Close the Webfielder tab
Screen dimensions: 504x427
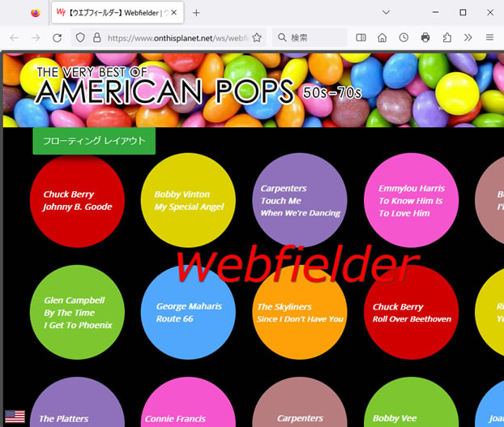tap(174, 12)
